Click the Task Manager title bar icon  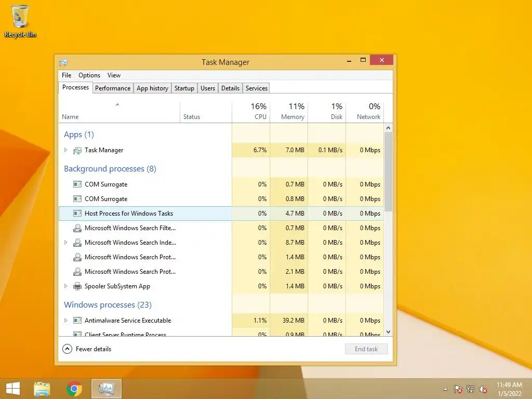pyautogui.click(x=63, y=62)
